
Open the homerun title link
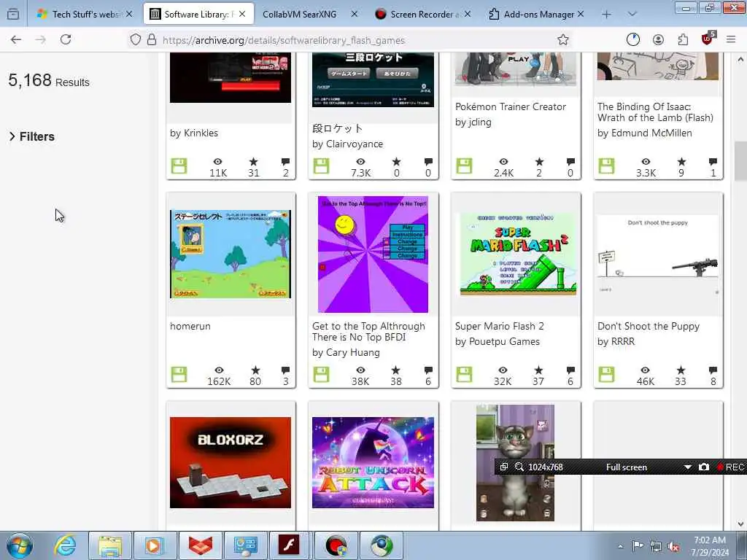pyautogui.click(x=190, y=326)
